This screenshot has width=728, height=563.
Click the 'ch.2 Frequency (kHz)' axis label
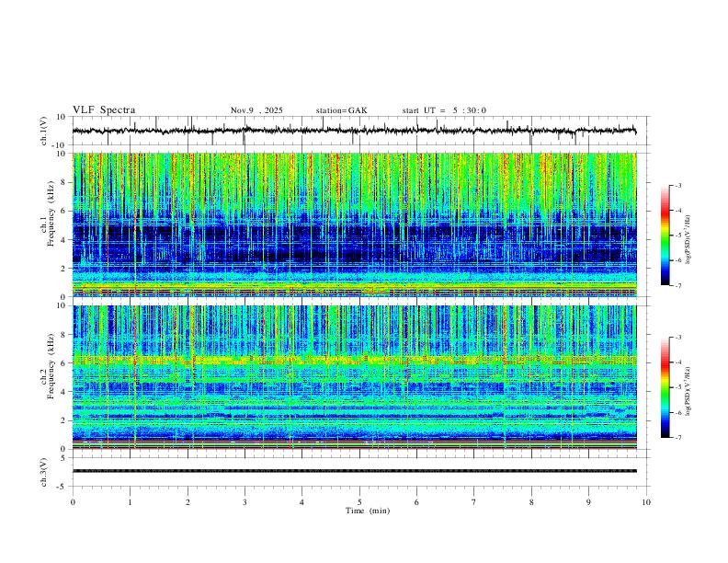[x=47, y=366]
